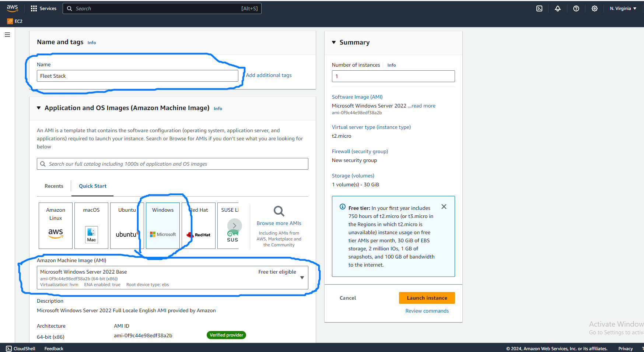Open the Storage (volumes) summary link
644x352 pixels.
tap(353, 176)
